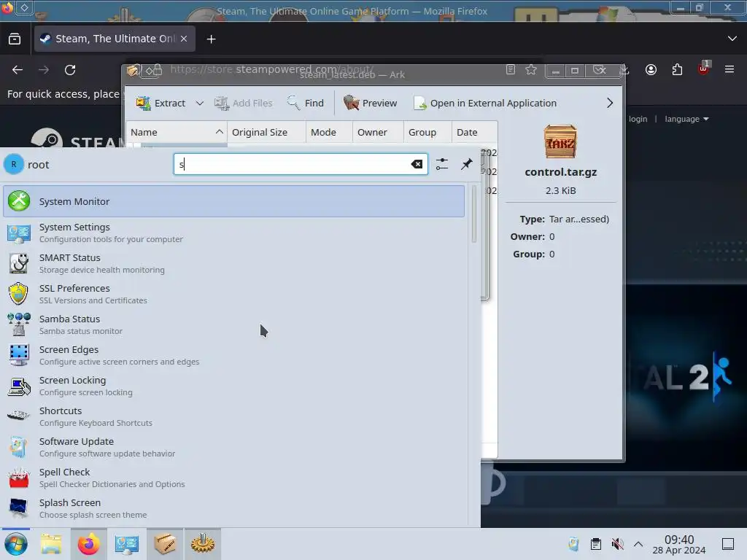Open System Settings taskbar icon
This screenshot has width=747, height=560.
pos(126,544)
